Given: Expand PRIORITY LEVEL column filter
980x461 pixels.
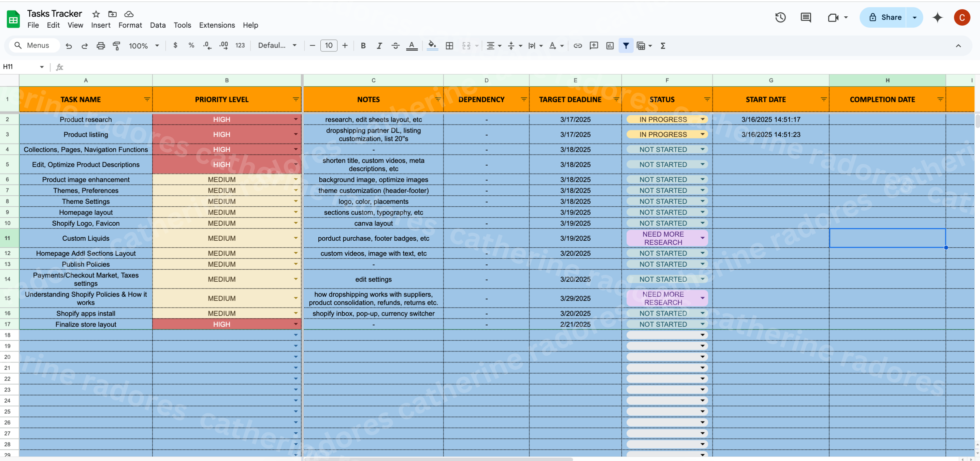Looking at the screenshot, I should (296, 99).
